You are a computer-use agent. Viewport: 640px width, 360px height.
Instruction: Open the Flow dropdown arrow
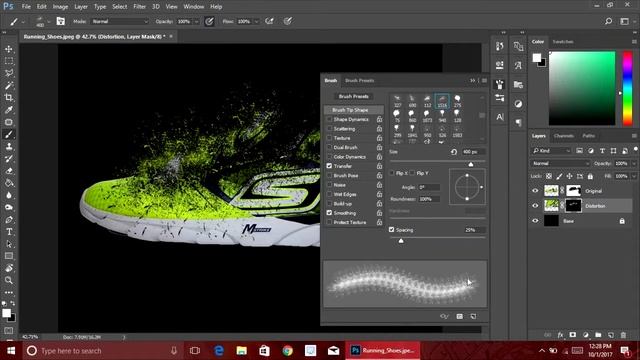(x=256, y=21)
